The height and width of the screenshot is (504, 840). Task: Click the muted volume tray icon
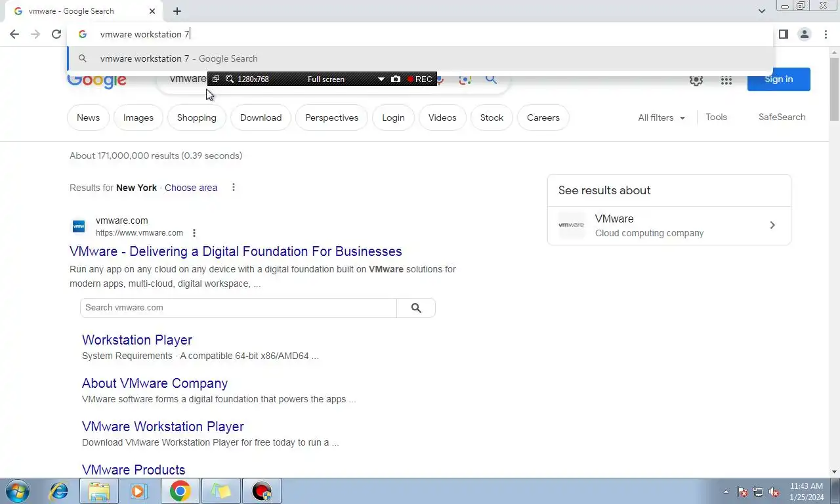(774, 492)
